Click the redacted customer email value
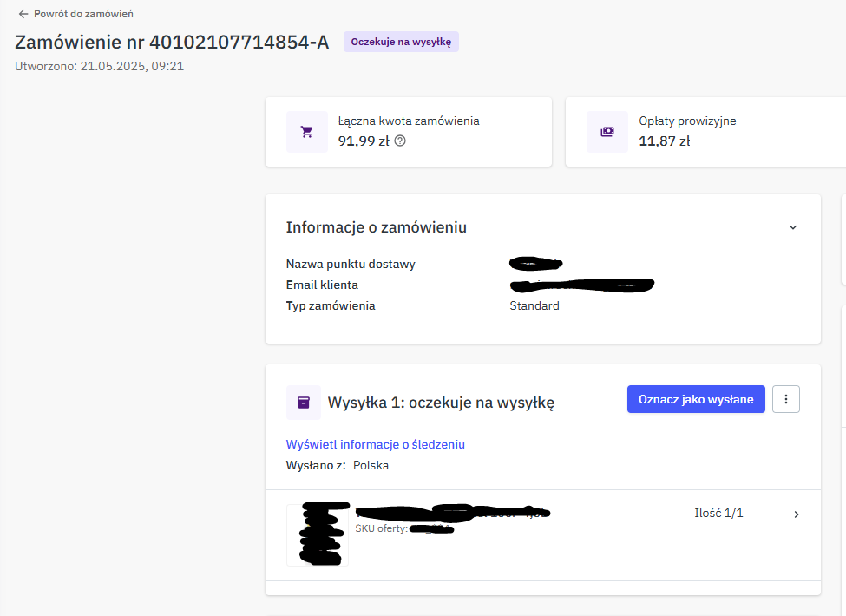The width and height of the screenshot is (846, 616). click(x=581, y=285)
